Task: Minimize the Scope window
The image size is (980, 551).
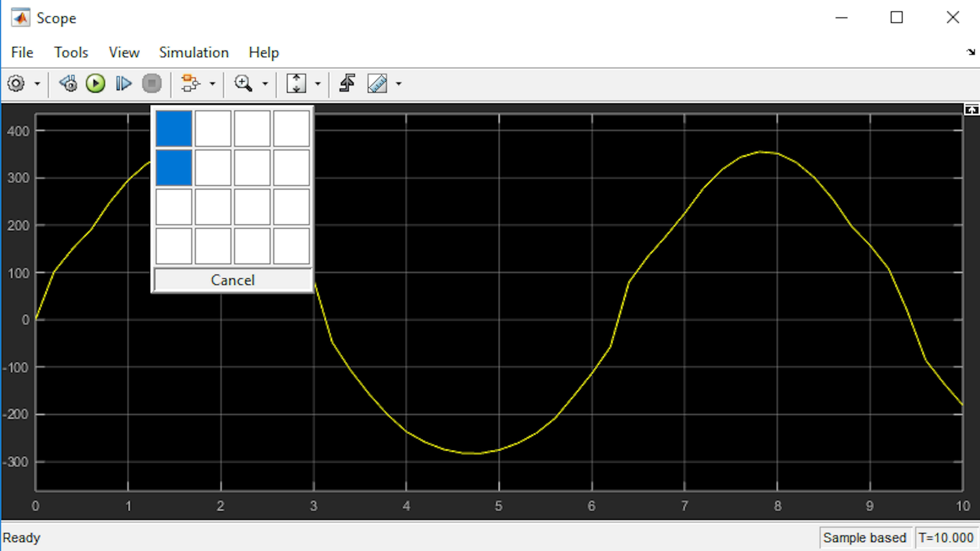Action: coord(841,17)
